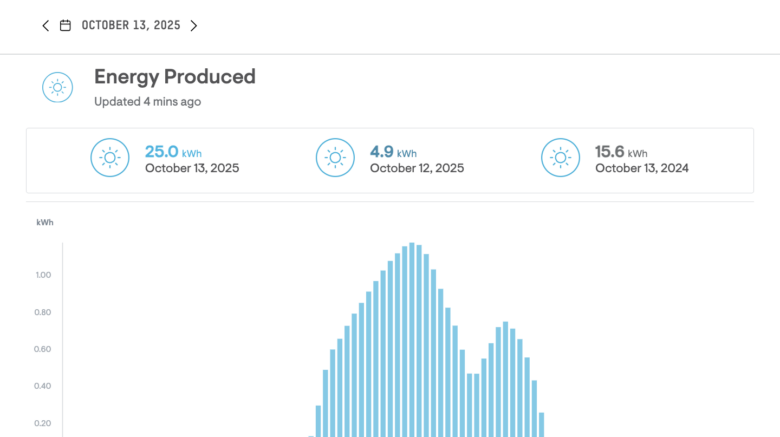
Task: Click sun icon beside Energy Produced title
Action: click(58, 88)
